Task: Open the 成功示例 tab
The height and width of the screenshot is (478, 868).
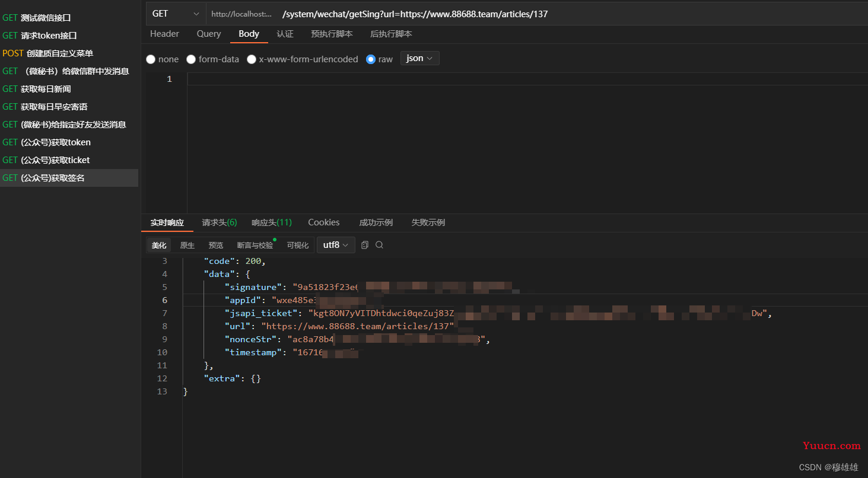Action: pos(376,223)
